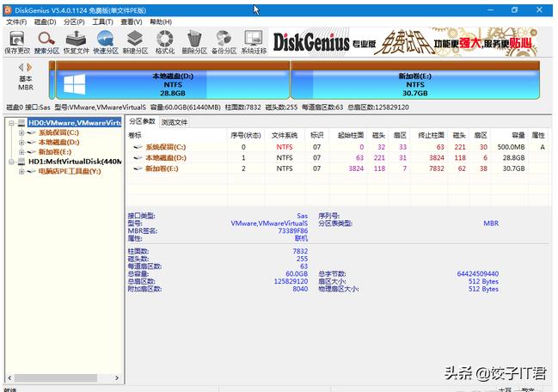Image resolution: width=558 pixels, height=392 pixels.
Task: Expand the 新加卷(E:) tree node
Action: 21,152
